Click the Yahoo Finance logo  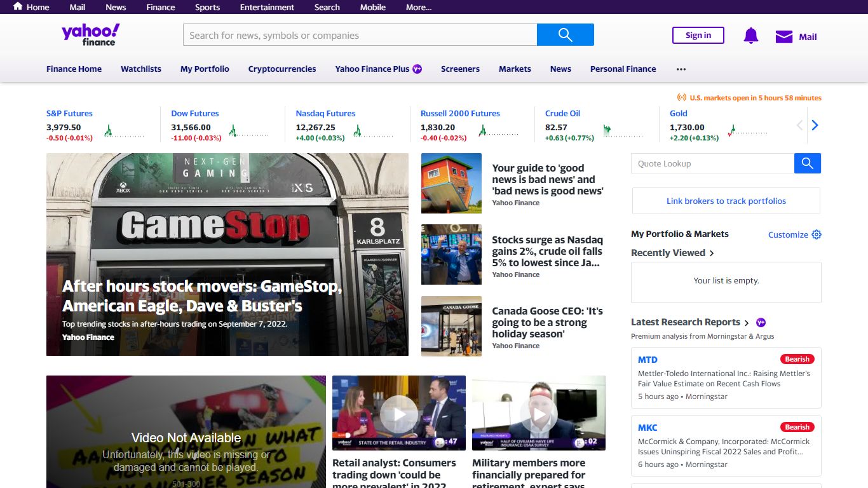[x=90, y=35]
